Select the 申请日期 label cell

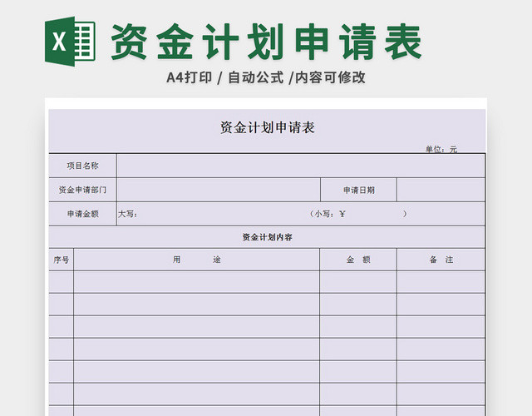pyautogui.click(x=358, y=190)
